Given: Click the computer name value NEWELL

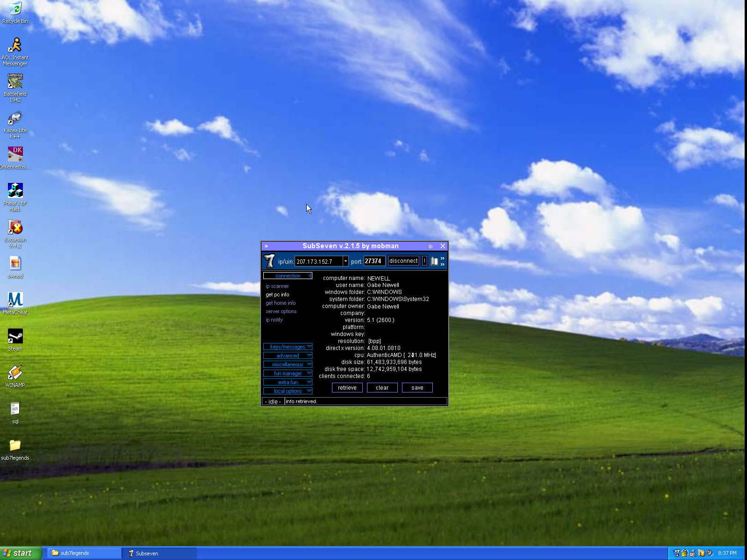Looking at the screenshot, I should coord(379,278).
